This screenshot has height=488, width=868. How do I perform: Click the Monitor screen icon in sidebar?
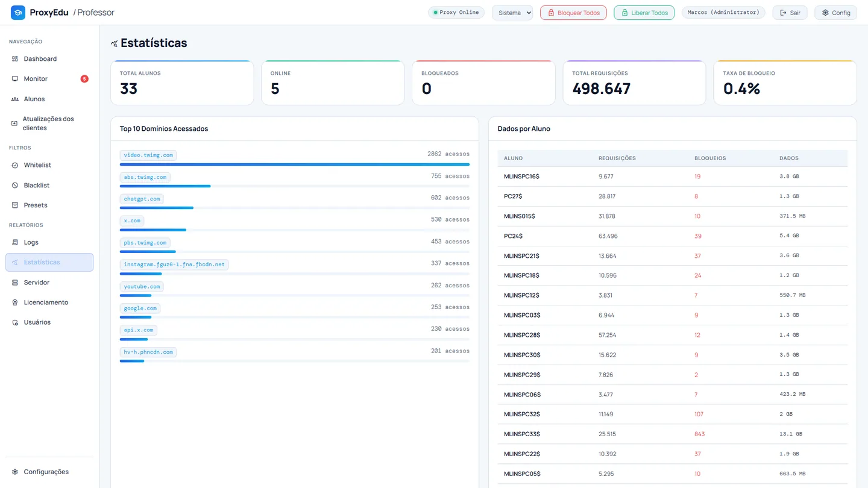click(x=15, y=79)
